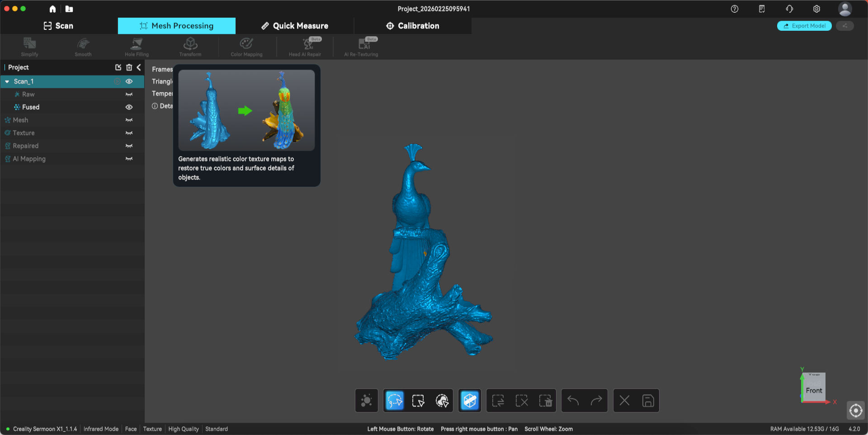Open the Color Mapping tool
This screenshot has width=868, height=435.
246,47
